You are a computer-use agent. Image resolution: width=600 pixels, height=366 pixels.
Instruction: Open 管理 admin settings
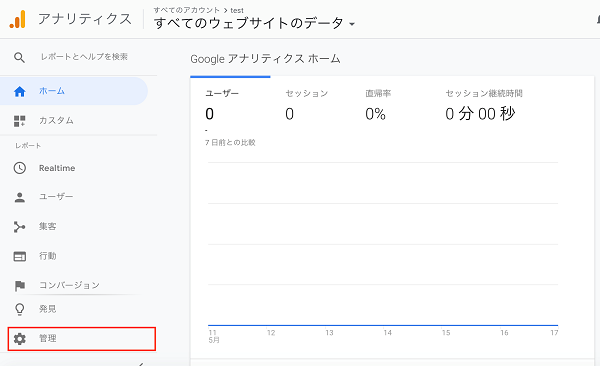point(82,338)
